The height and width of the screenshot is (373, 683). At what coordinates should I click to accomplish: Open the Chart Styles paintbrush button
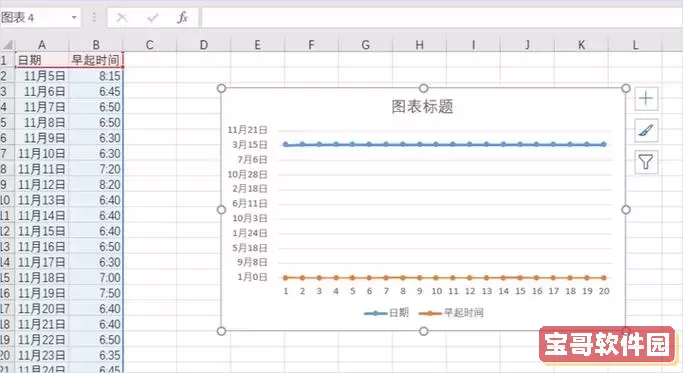coord(646,130)
